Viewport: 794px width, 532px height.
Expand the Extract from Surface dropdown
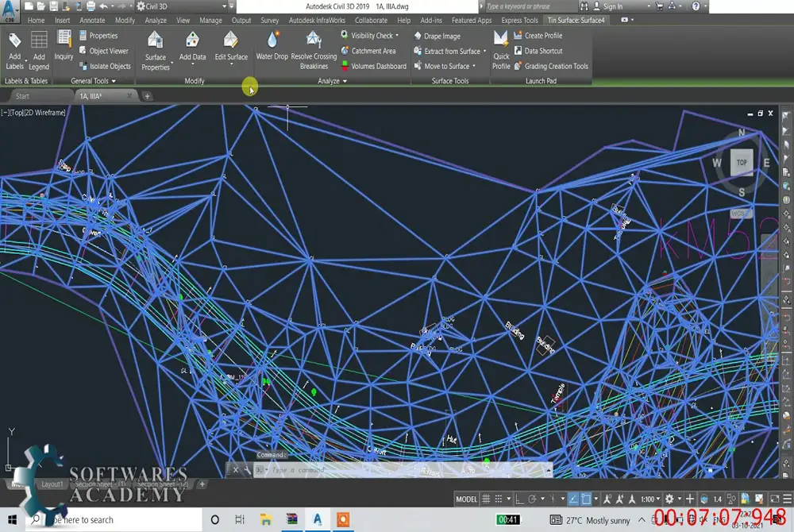tap(484, 51)
